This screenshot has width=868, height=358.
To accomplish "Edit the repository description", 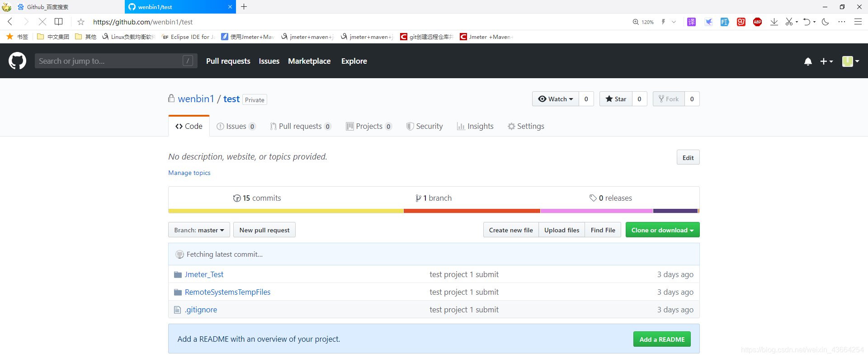I will point(688,157).
